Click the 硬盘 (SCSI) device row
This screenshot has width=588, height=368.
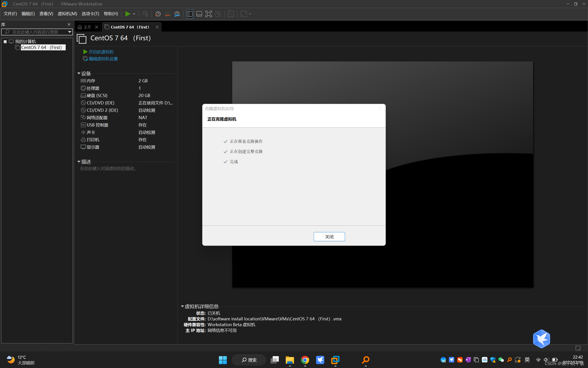127,95
